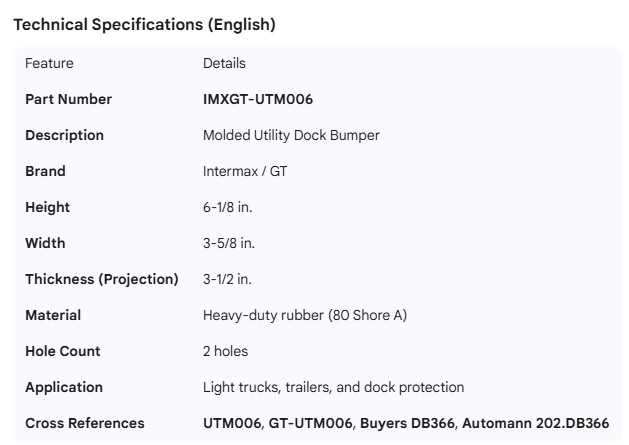Click the Technical Specifications (English) heading
Viewport: 629px width, 445px height.
[x=144, y=26]
